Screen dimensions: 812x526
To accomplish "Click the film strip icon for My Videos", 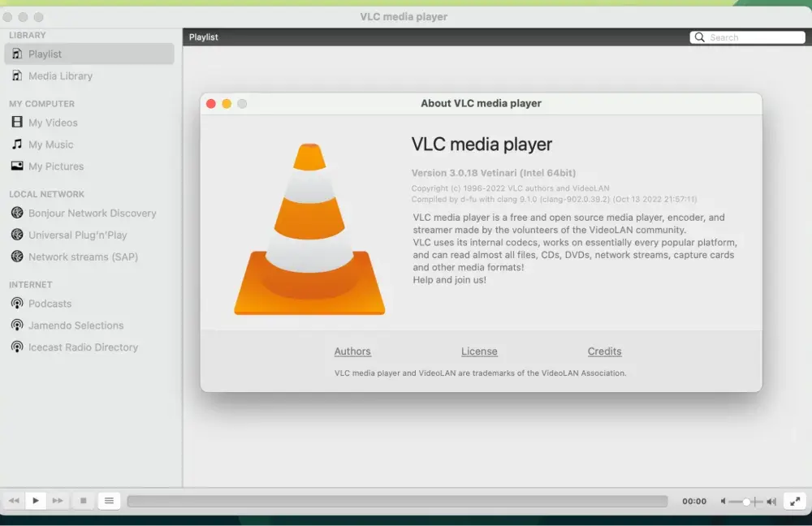I will point(17,122).
